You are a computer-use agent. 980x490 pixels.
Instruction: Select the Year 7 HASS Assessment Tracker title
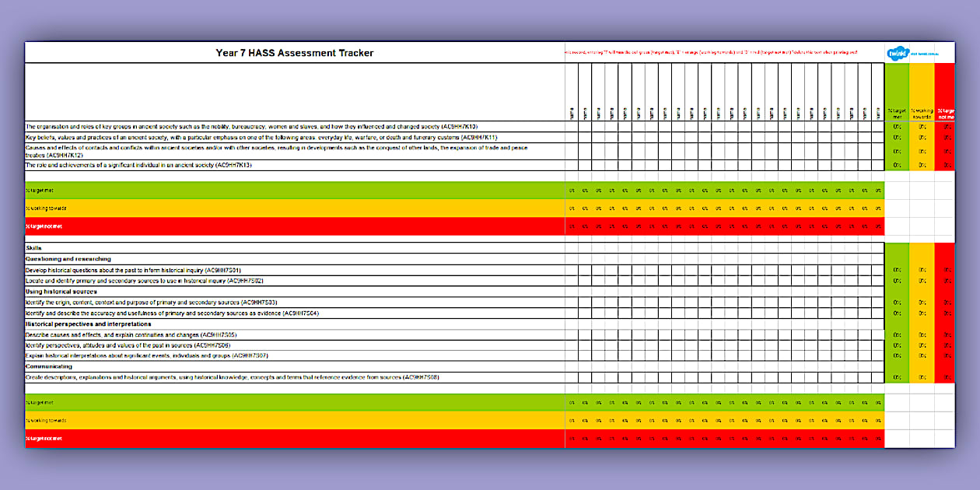(294, 53)
